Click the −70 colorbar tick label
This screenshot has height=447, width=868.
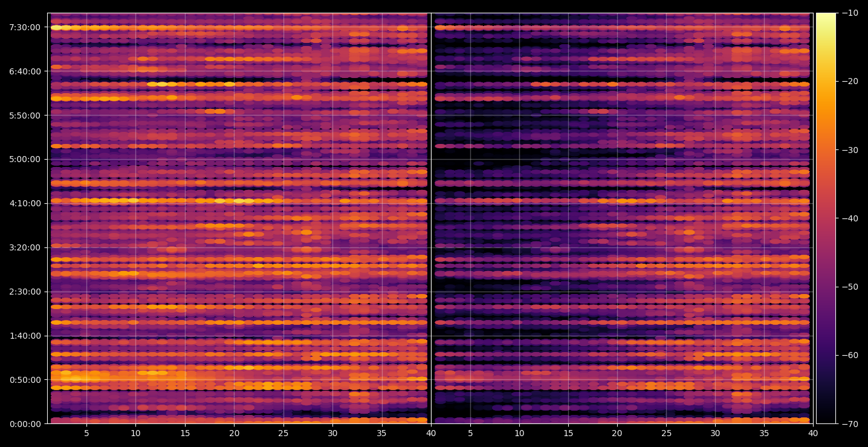tap(849, 424)
